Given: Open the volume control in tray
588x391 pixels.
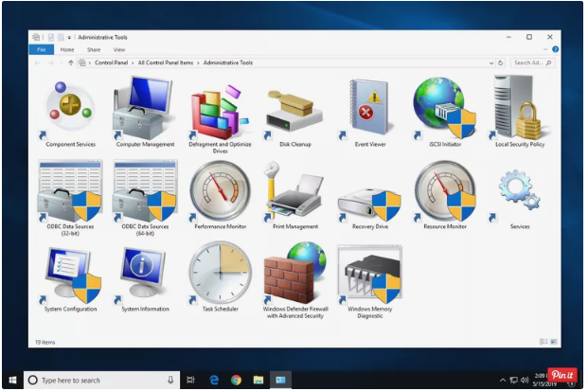Looking at the screenshot, I should click(x=525, y=381).
